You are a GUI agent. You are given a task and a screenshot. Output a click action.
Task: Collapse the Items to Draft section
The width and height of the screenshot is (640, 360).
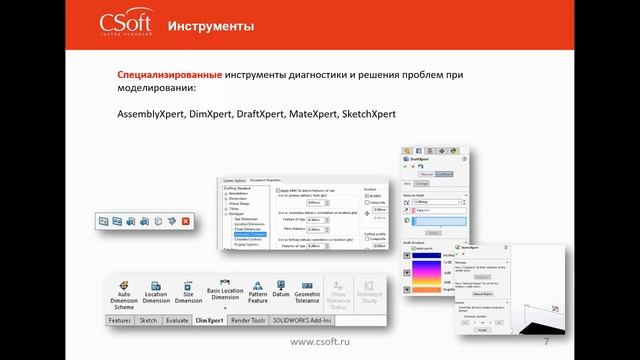click(x=466, y=196)
